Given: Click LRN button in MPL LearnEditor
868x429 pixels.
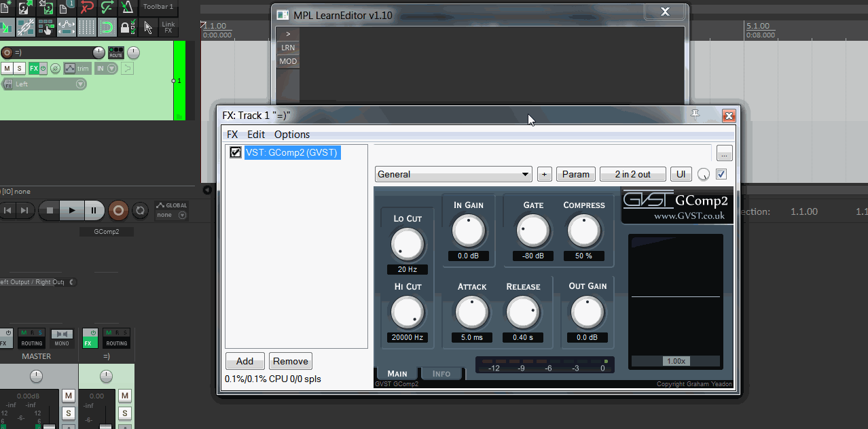Looking at the screenshot, I should coord(288,48).
